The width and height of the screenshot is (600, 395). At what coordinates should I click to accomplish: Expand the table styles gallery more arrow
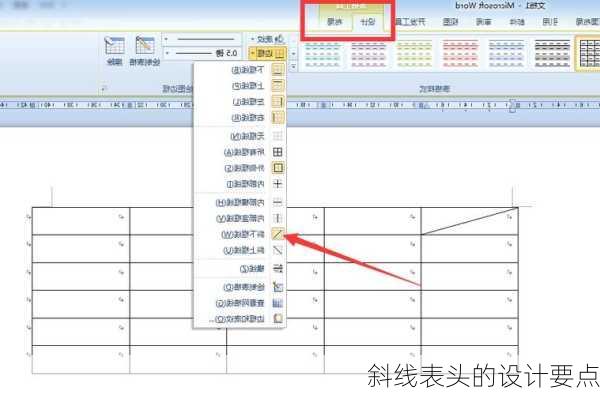click(x=293, y=67)
